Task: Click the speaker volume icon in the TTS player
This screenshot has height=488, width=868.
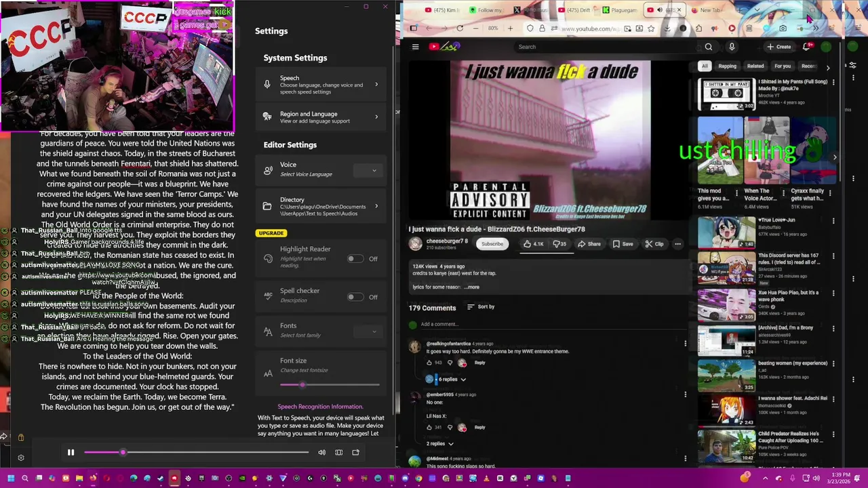Action: (322, 453)
